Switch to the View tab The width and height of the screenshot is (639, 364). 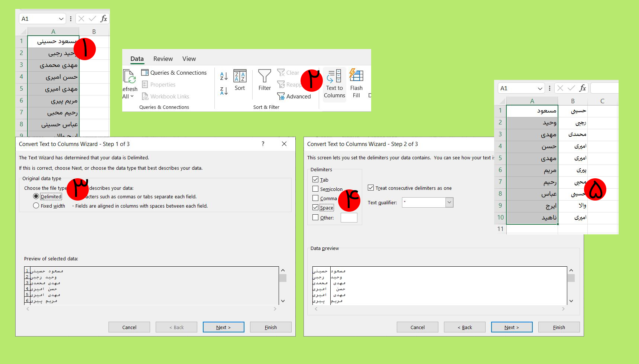189,59
